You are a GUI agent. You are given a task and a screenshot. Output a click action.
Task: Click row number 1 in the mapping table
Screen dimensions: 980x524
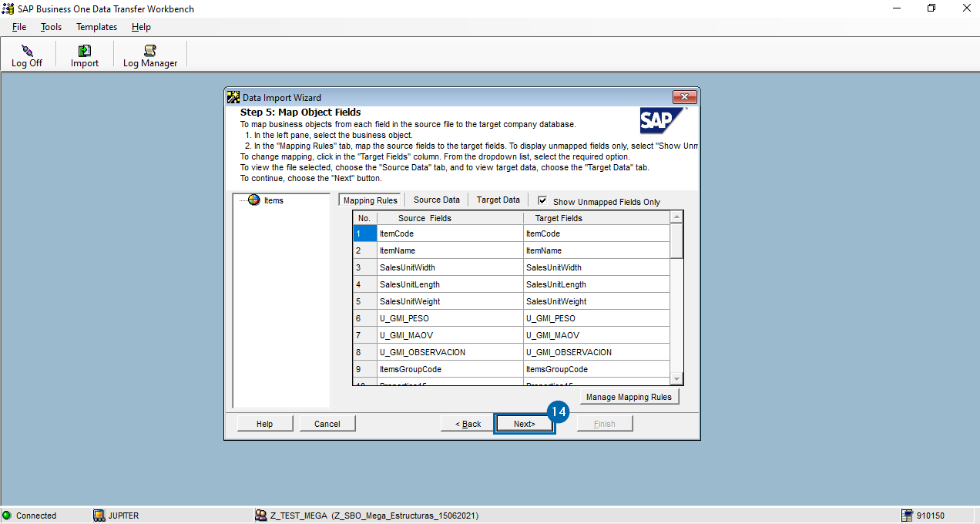[x=364, y=233]
